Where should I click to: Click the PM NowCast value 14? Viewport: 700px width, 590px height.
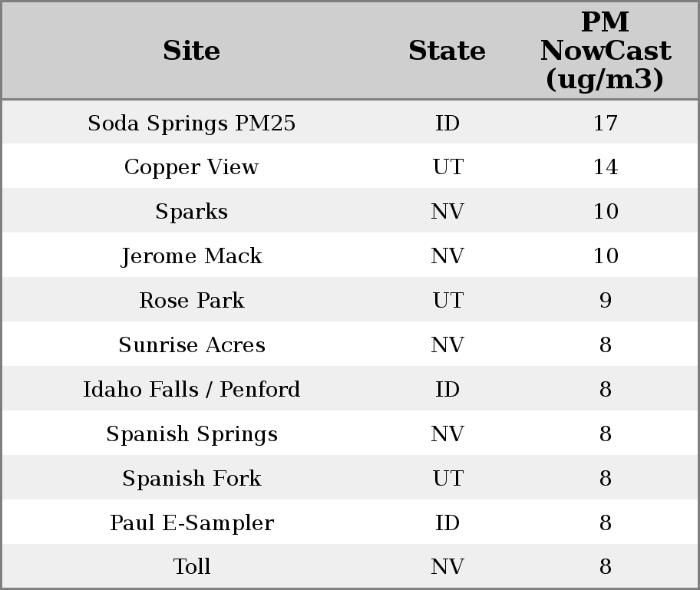tap(605, 167)
